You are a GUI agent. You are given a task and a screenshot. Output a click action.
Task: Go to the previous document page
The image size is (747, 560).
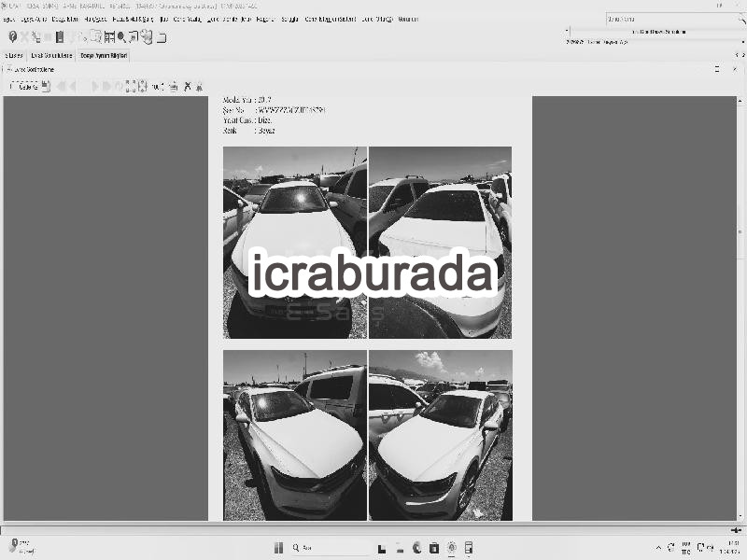click(x=73, y=86)
